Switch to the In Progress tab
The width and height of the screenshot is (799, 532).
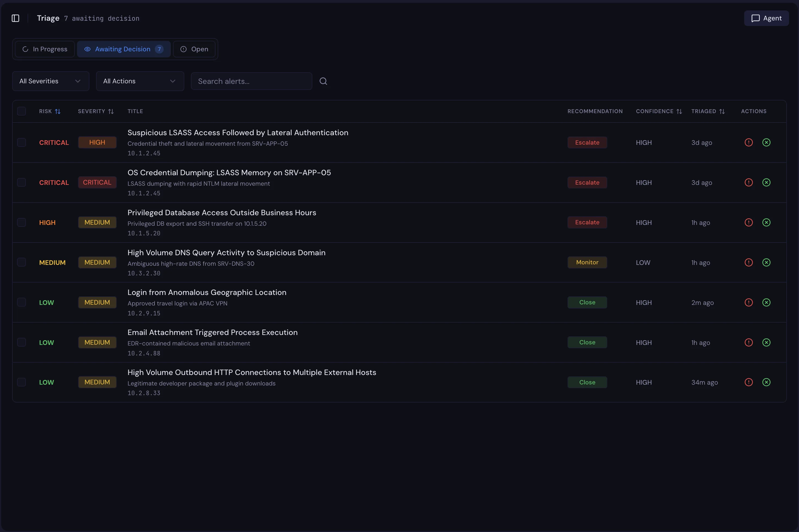pos(45,49)
